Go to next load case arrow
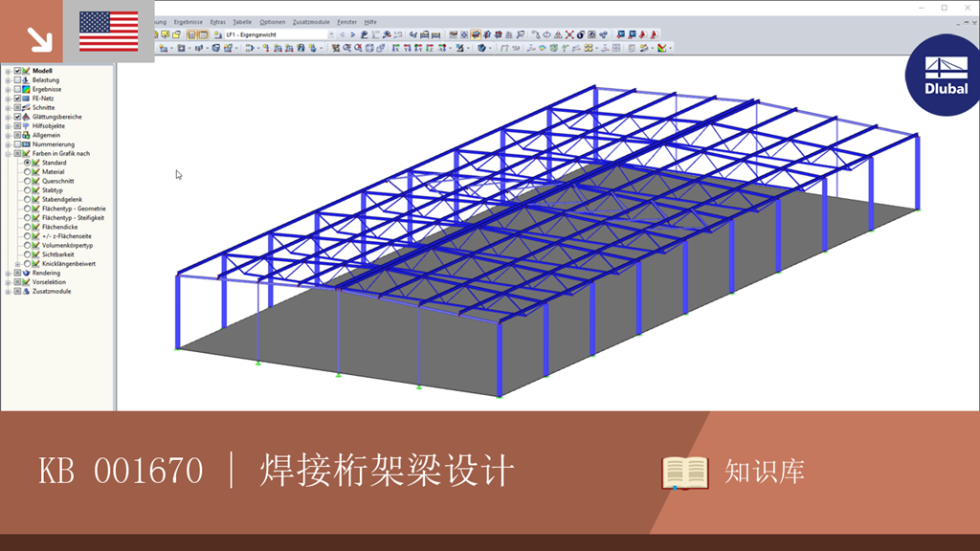Screen dimensions: 980x551 [x=352, y=35]
